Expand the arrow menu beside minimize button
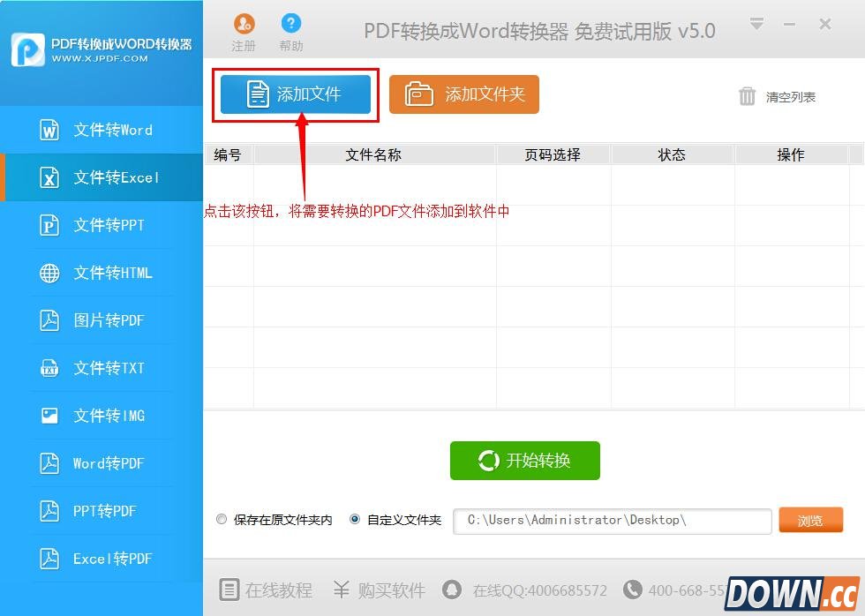865x616 pixels. tap(756, 25)
